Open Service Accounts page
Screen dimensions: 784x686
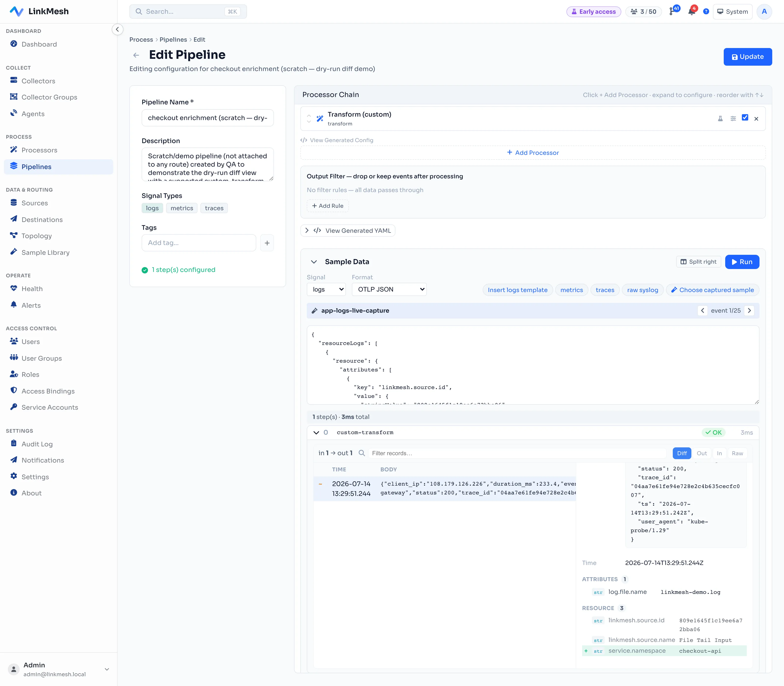[x=50, y=407]
